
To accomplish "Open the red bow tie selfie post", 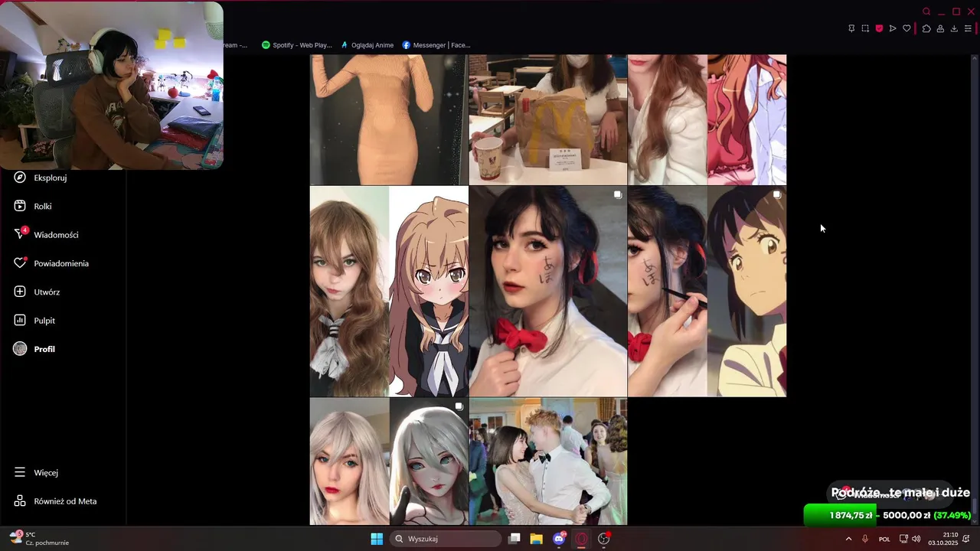I will 547,291.
